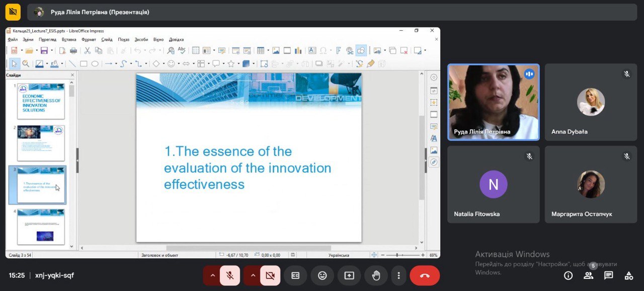Image resolution: width=644 pixels, height=291 pixels.
Task: Expand video settings arrow beside camera
Action: [x=253, y=275]
